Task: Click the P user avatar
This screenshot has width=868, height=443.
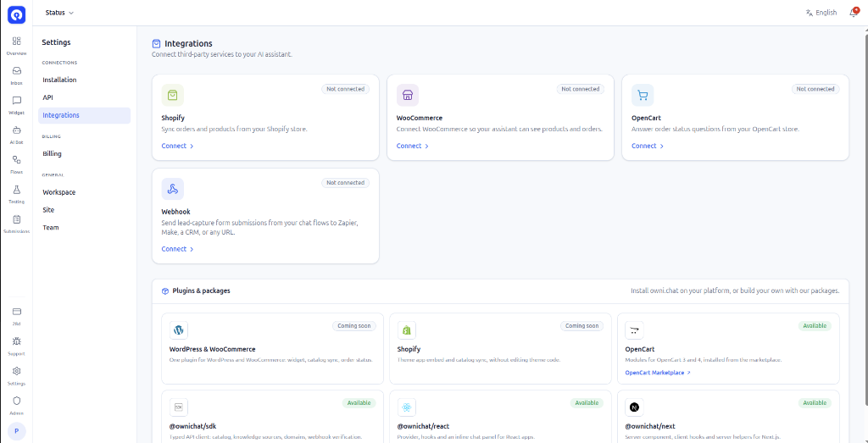Action: pyautogui.click(x=17, y=431)
